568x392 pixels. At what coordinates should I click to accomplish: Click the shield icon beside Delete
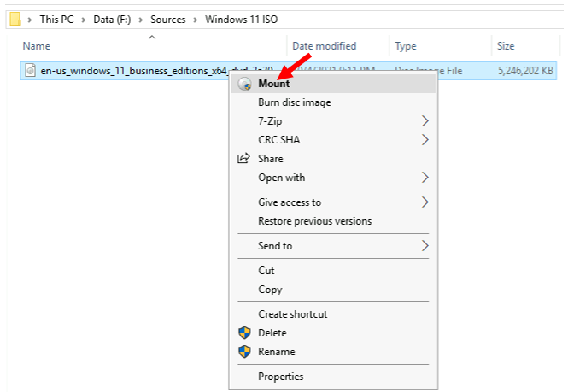pyautogui.click(x=244, y=332)
